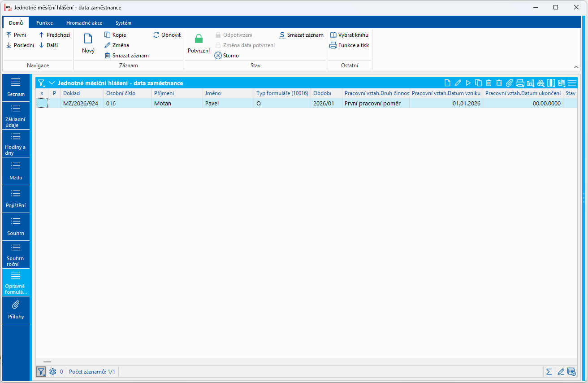
Task: Open the Souhrn sidebar page
Action: [x=16, y=227]
